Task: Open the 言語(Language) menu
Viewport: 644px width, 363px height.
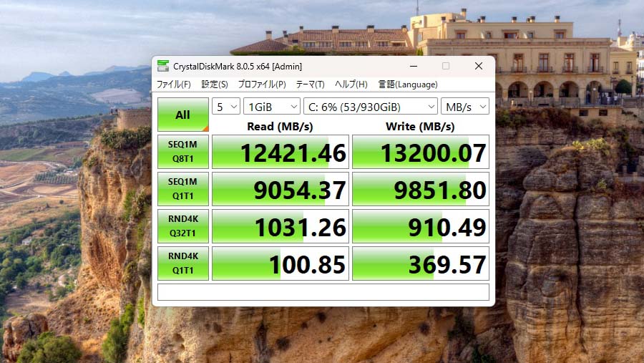Action: (x=408, y=84)
